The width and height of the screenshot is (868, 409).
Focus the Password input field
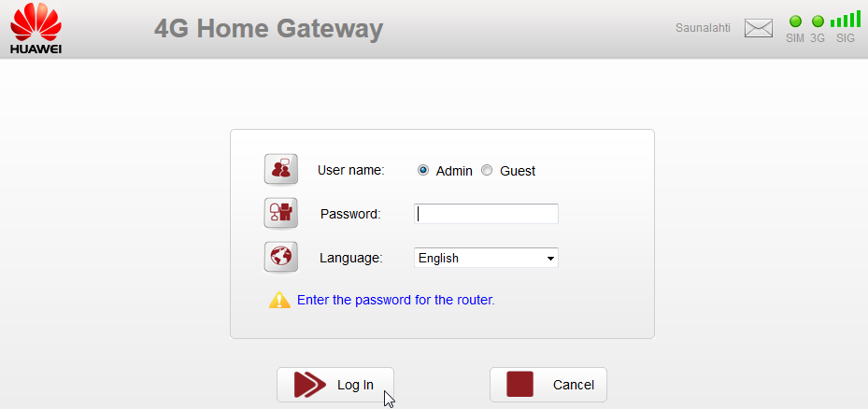tap(486, 214)
